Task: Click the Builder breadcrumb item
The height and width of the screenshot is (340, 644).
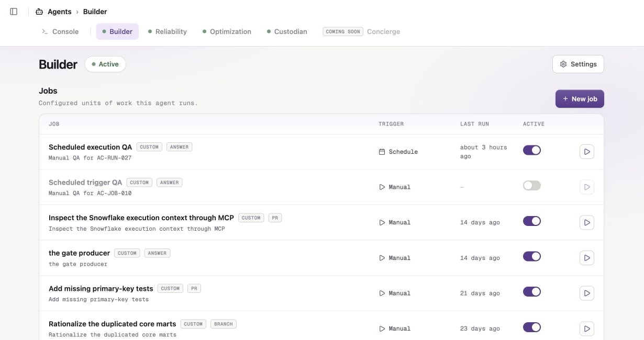Action: tap(95, 12)
